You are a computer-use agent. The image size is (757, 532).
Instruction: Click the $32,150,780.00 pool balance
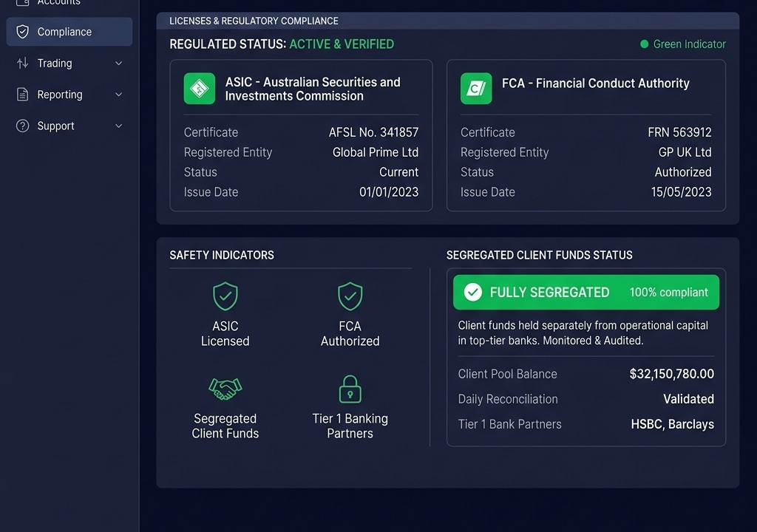point(672,374)
